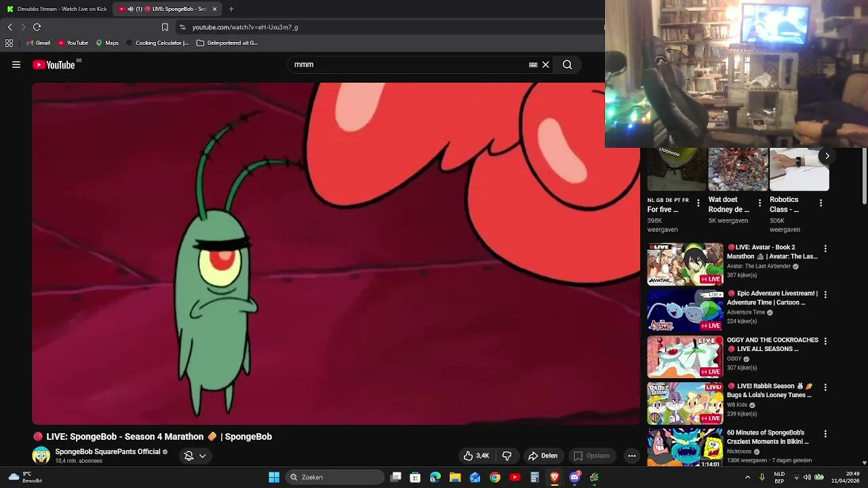Open Gmail bookmark
This screenshot has height=488, width=868.
(x=38, y=43)
